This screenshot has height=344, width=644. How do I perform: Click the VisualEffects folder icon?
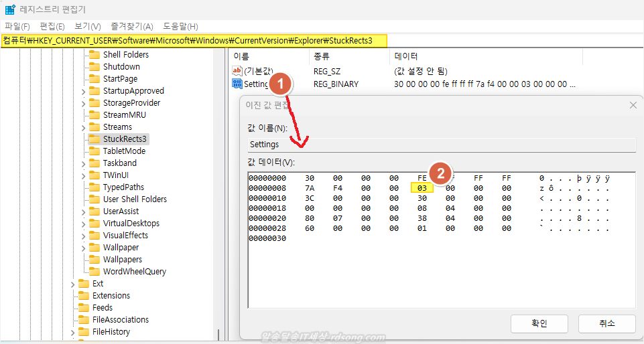[94, 236]
